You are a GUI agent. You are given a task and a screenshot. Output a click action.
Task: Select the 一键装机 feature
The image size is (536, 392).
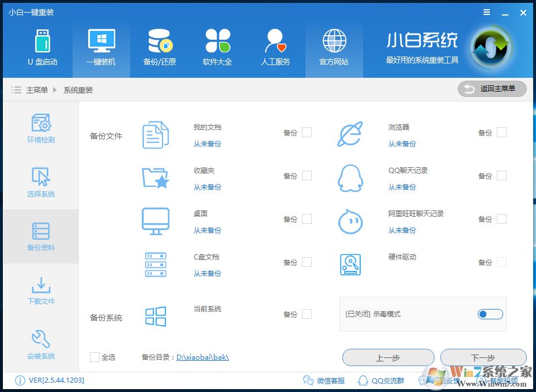pyautogui.click(x=101, y=47)
